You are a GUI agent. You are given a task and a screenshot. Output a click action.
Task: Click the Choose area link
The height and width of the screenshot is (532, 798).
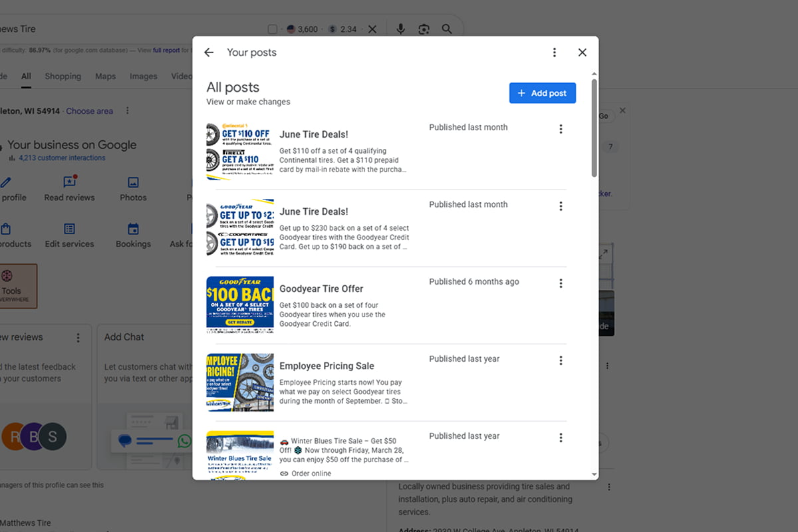pyautogui.click(x=89, y=111)
